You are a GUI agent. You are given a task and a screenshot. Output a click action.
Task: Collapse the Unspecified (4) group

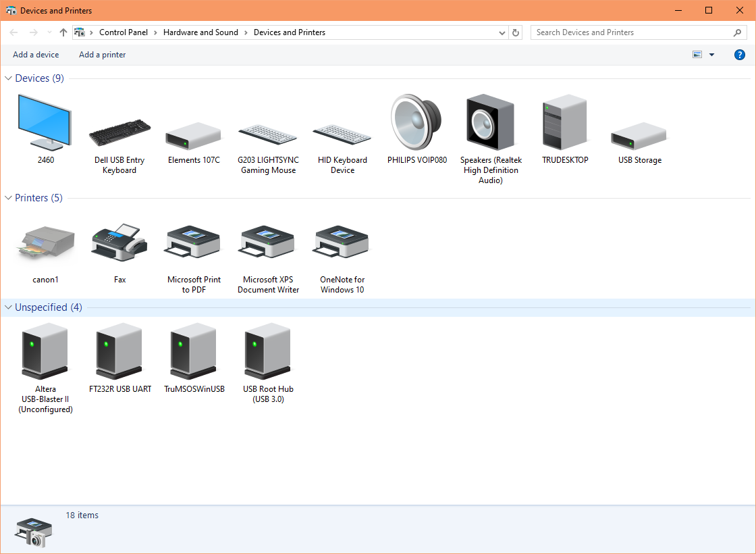click(8, 307)
